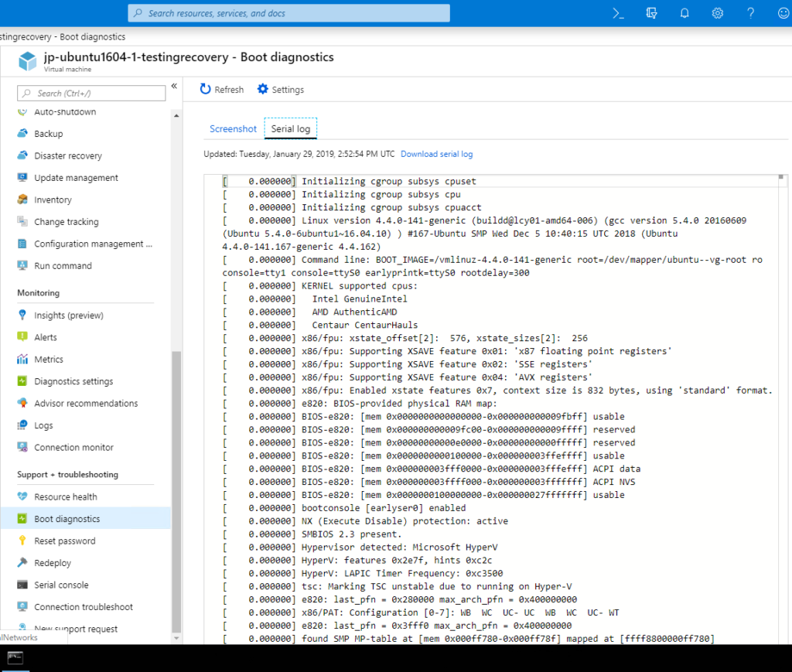Select the Serial log tab
Viewport: 792px width, 672px height.
tap(291, 128)
